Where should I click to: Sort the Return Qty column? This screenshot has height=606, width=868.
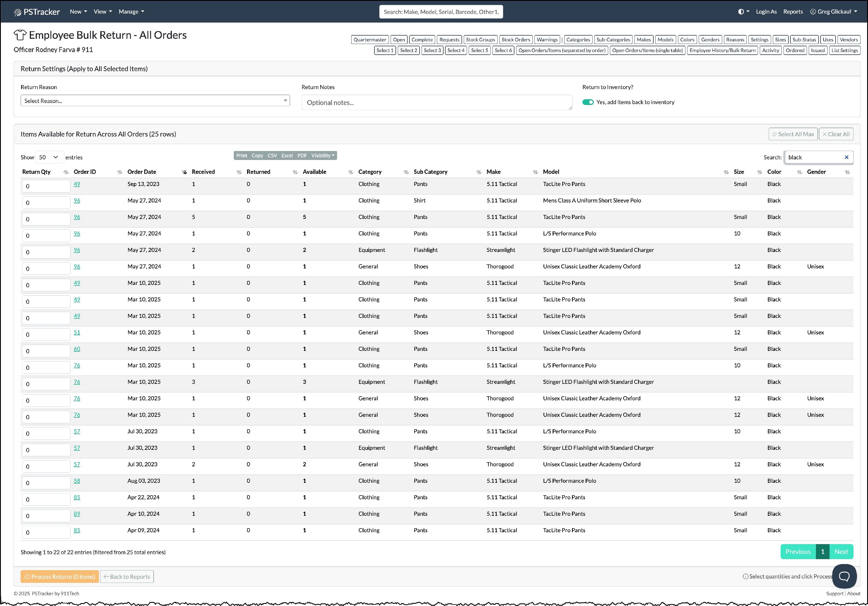pyautogui.click(x=66, y=172)
